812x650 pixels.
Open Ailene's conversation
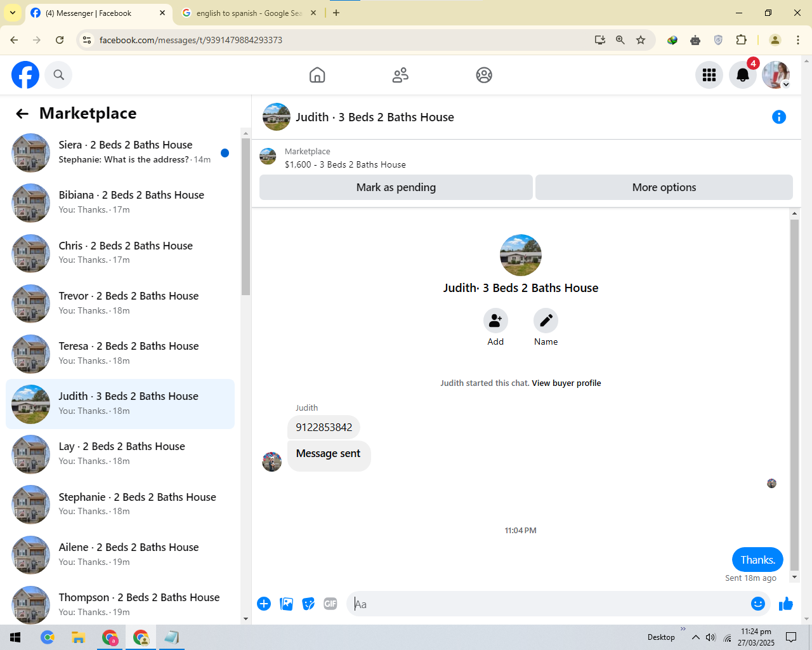pos(121,554)
